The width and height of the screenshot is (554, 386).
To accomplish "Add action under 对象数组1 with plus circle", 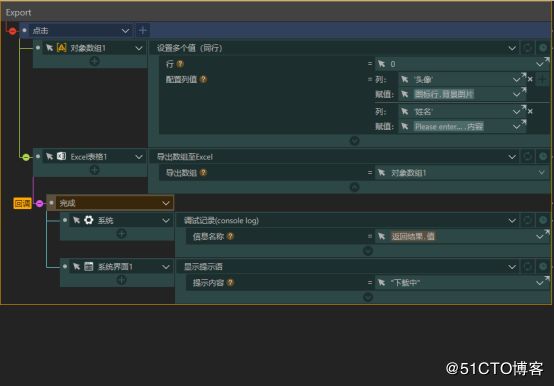I will (x=94, y=61).
